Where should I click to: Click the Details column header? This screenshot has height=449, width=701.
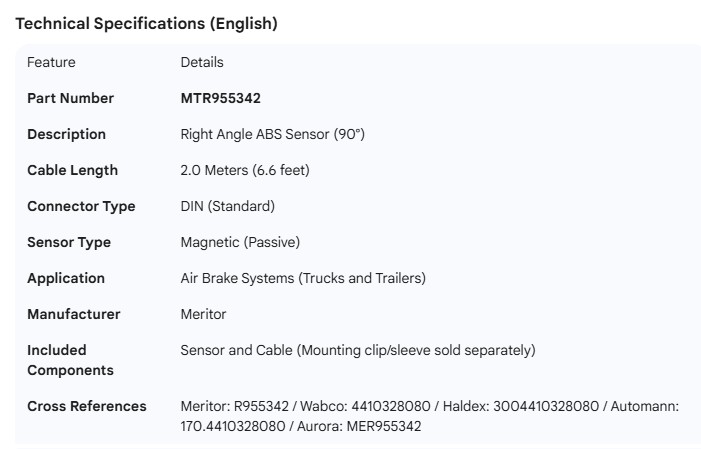point(202,62)
